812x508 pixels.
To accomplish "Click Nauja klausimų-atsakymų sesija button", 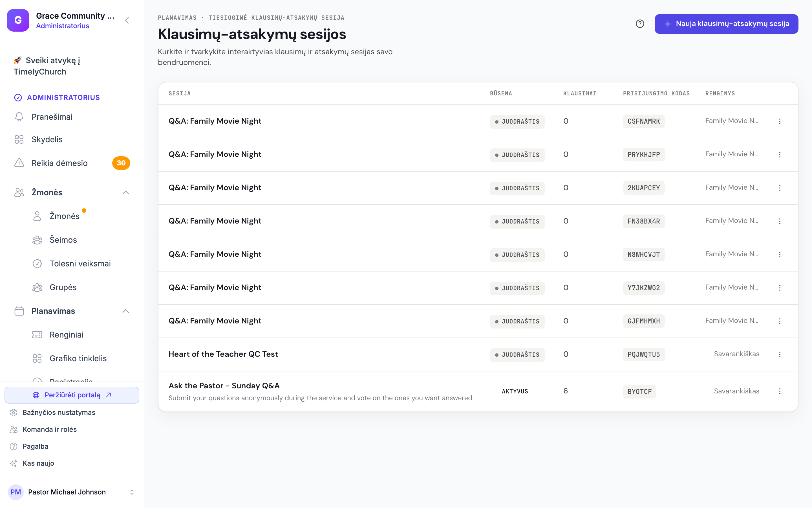I will coord(726,24).
